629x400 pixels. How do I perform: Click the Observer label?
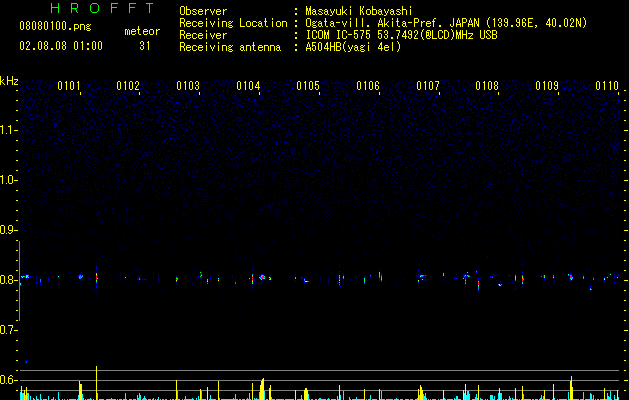coord(203,11)
